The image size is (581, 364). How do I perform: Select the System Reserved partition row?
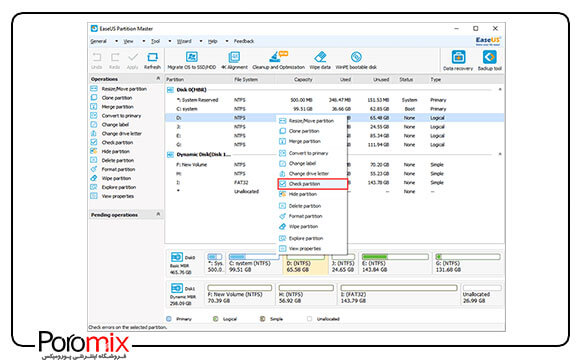(x=334, y=100)
